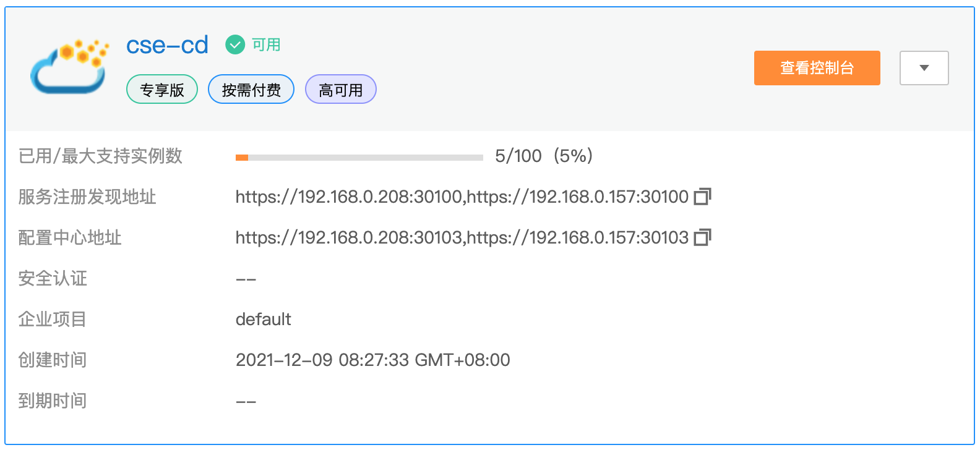Copy the service registry discovery address

(x=702, y=197)
